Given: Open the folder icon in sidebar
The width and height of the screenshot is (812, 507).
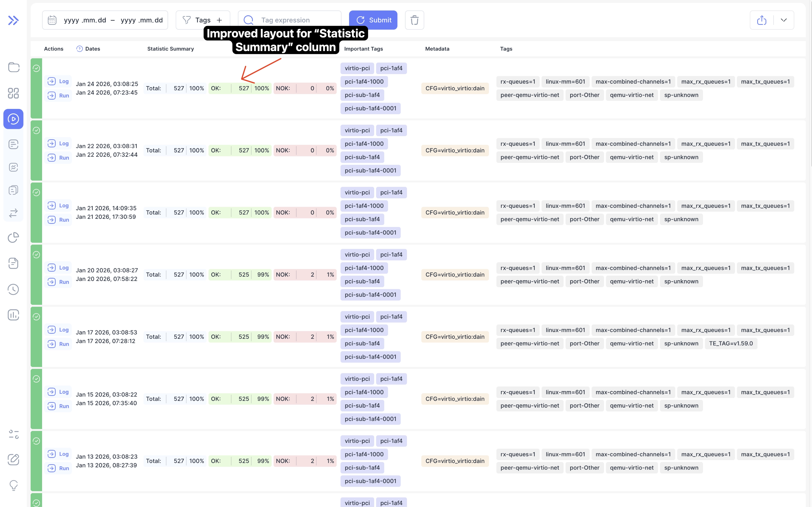Looking at the screenshot, I should click(x=13, y=67).
